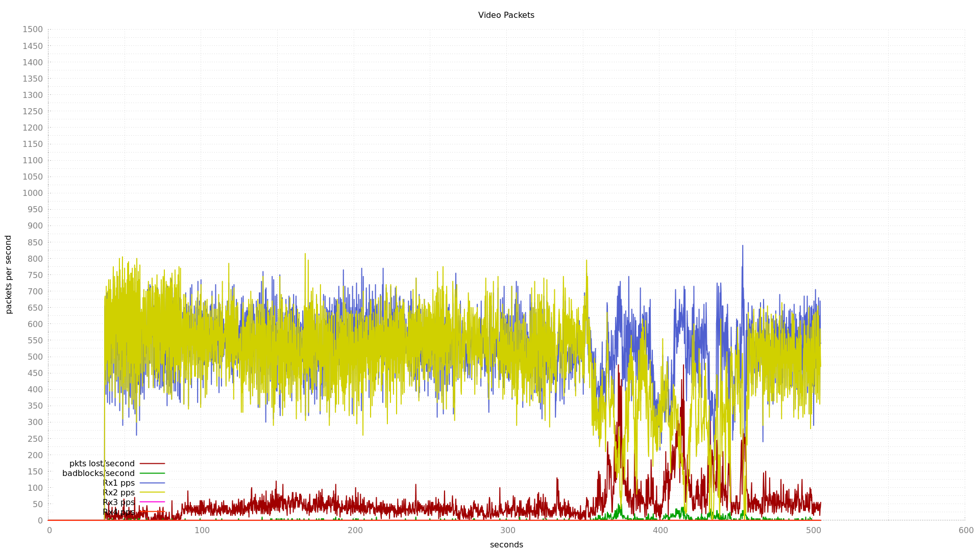Click the y-axis tick label 250

coord(35,439)
